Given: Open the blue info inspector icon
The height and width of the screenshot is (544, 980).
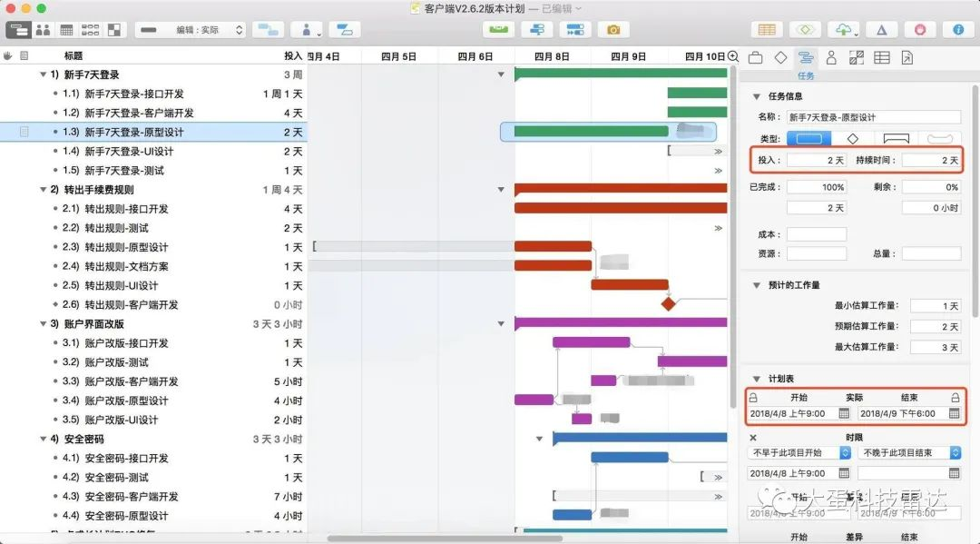Looking at the screenshot, I should click(x=958, y=29).
